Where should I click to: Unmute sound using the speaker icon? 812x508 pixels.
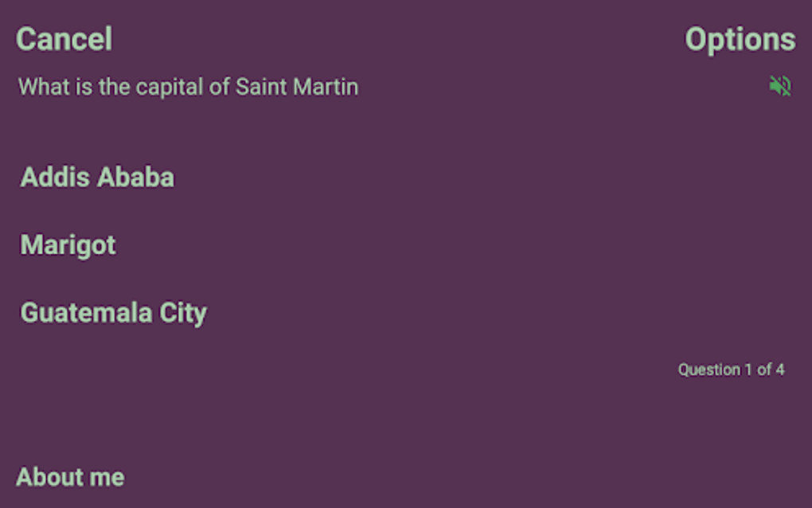(x=780, y=86)
